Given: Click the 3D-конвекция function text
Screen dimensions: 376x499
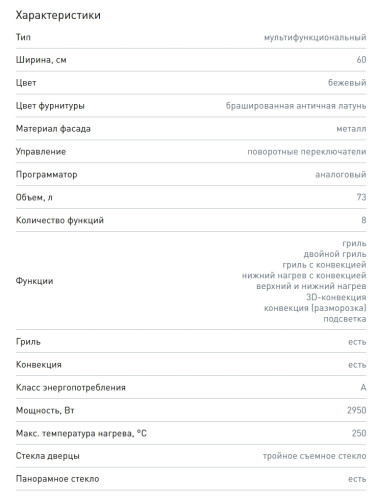Looking at the screenshot, I should coord(336,297).
